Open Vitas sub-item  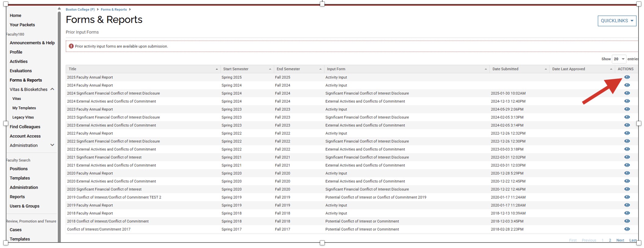pos(17,99)
